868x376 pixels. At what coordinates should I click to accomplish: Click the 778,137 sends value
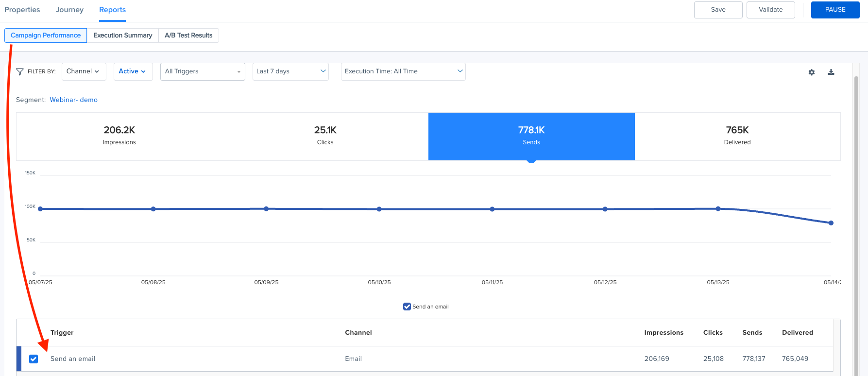click(x=754, y=359)
